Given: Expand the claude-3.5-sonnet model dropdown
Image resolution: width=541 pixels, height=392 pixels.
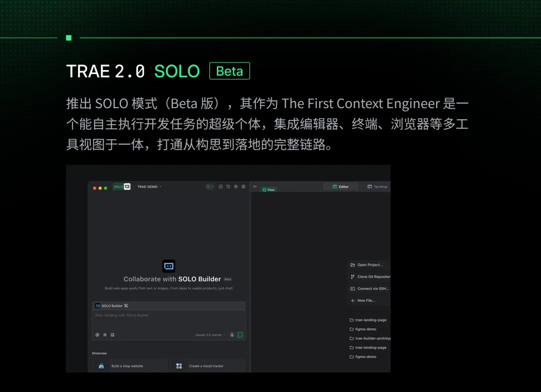Looking at the screenshot, I should tap(210, 335).
